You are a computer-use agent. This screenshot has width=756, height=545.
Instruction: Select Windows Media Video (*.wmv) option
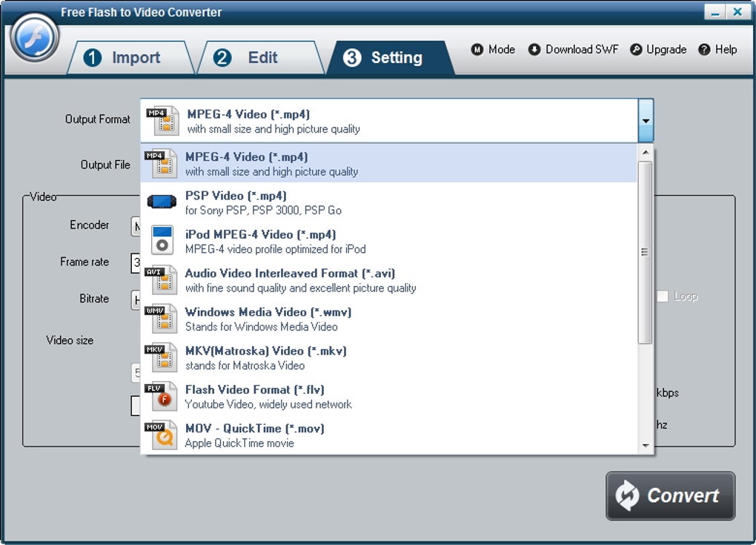[388, 318]
